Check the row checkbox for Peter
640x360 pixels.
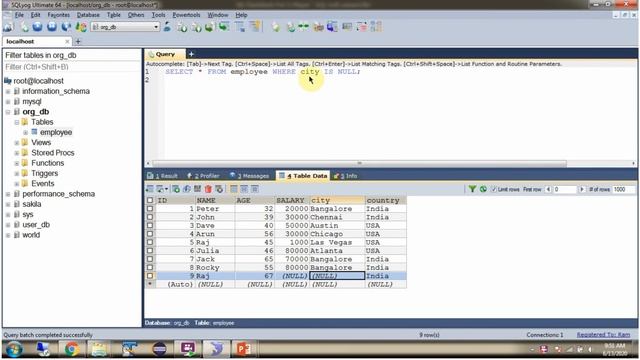[x=150, y=209]
